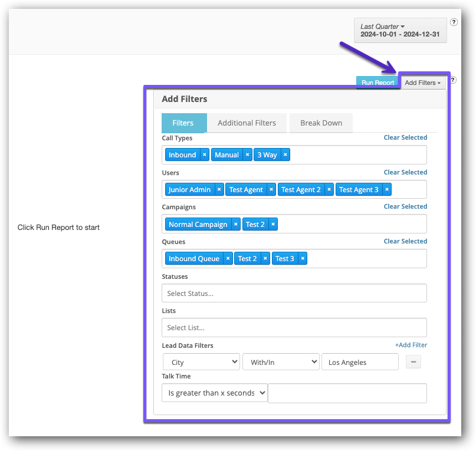Open the City field dropdown
Image resolution: width=476 pixels, height=451 pixels.
tap(201, 362)
